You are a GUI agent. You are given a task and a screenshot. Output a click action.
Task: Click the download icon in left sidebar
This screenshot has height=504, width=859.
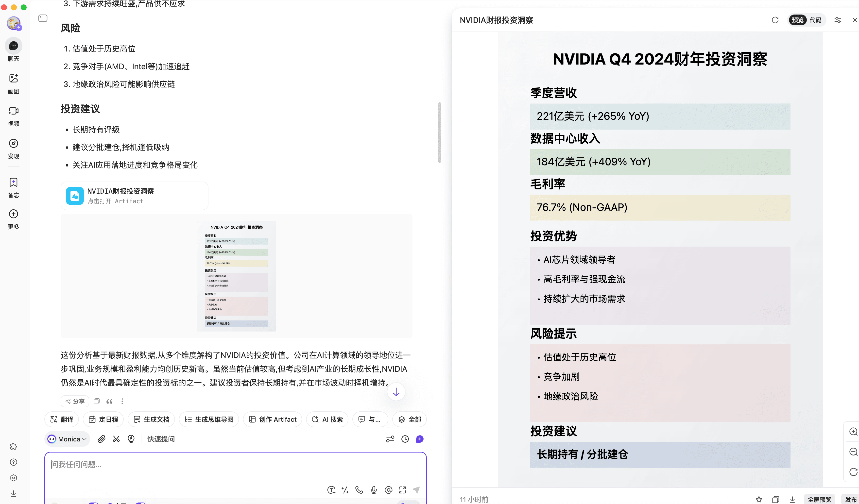[14, 493]
